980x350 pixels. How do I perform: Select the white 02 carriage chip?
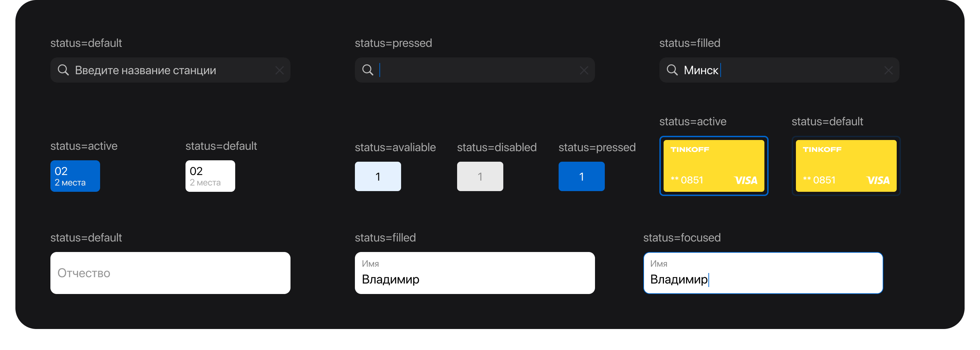point(210,176)
